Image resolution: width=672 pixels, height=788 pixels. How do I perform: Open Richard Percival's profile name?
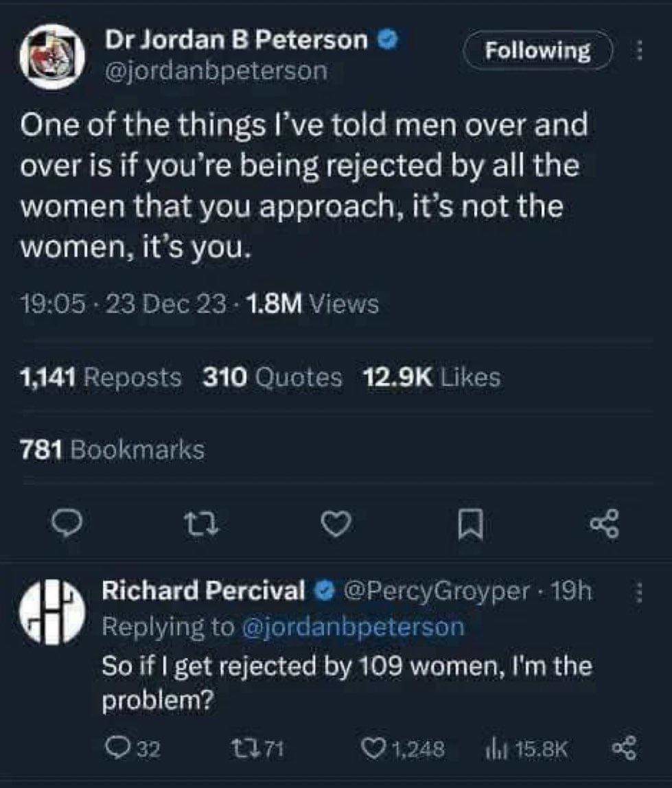[x=204, y=590]
